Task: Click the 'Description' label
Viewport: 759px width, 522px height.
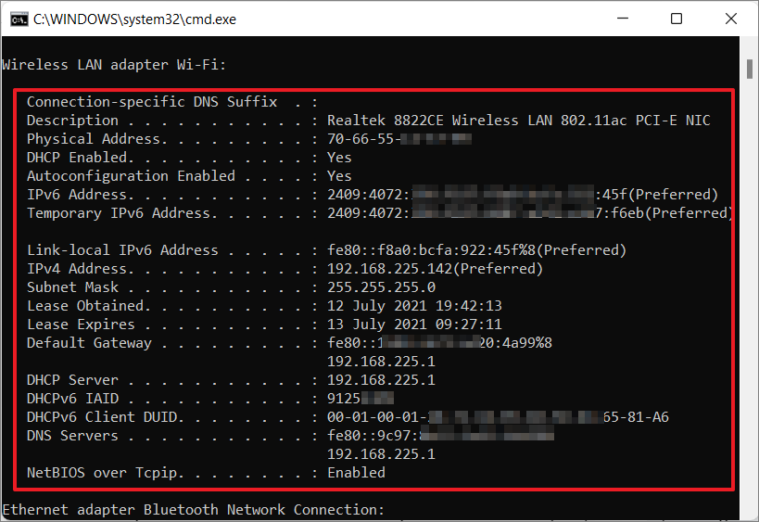Action: click(x=73, y=121)
